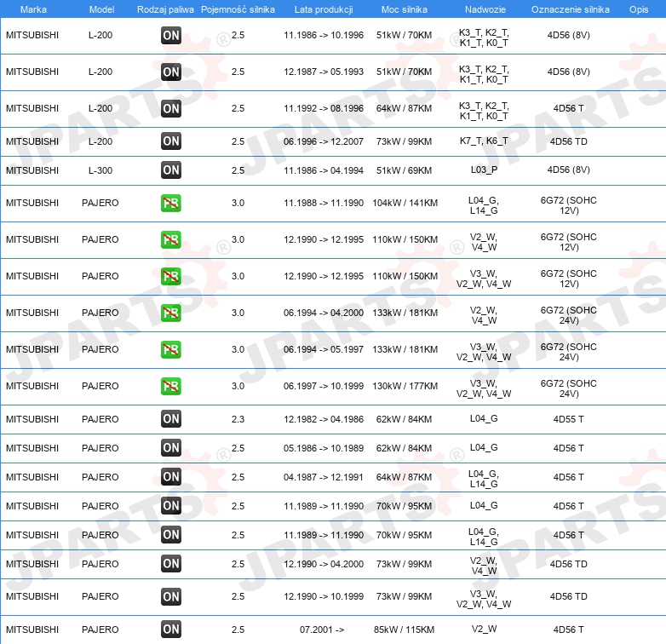
Task: Select the 11.1992 -> 08.1996 date cell
Action: click(x=324, y=108)
